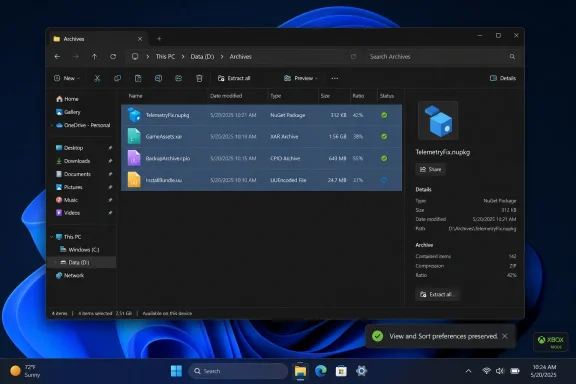
Task: Click the TelemetryFix.nupkg file icon
Action: click(x=134, y=115)
